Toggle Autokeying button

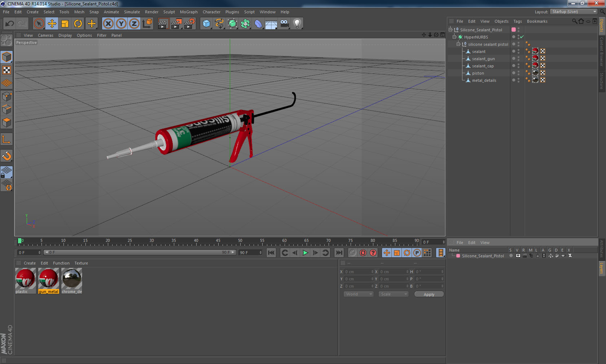pos(363,253)
